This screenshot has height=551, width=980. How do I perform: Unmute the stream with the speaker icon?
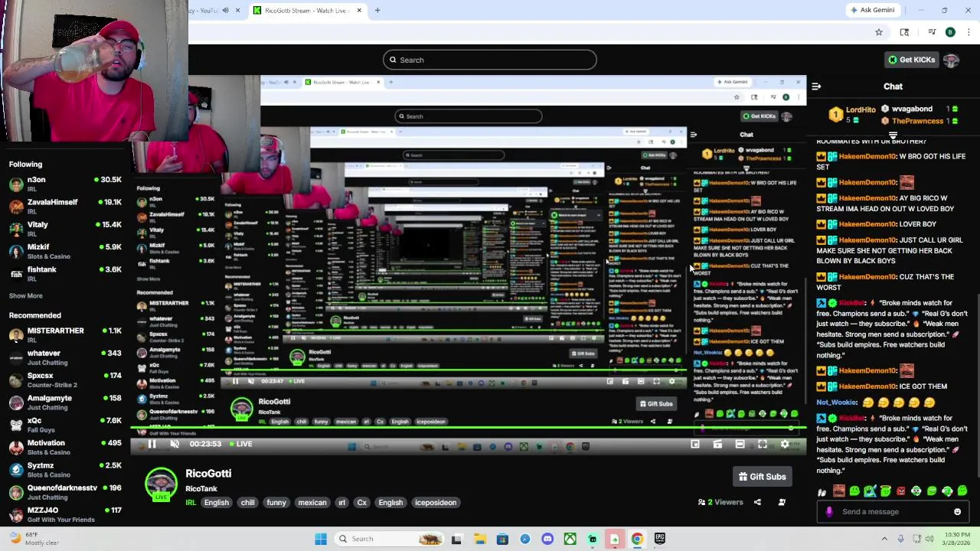pos(175,444)
